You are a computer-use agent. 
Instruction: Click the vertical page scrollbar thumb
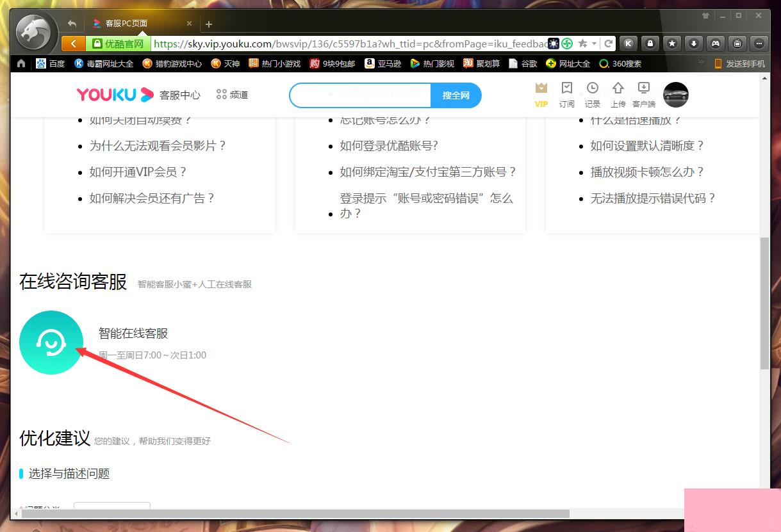[x=764, y=303]
